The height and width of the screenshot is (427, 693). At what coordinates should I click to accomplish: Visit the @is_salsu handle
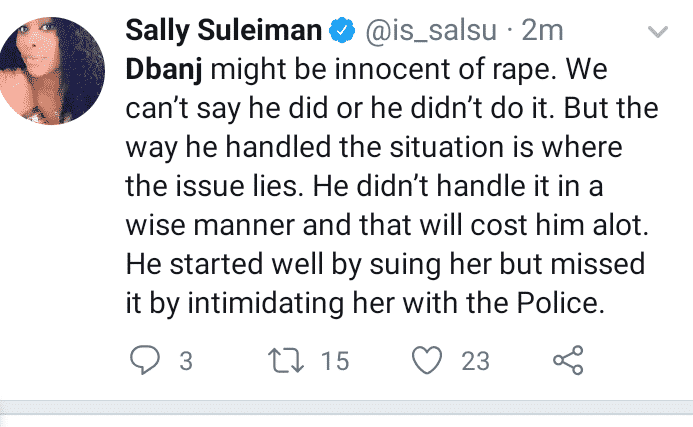point(430,30)
